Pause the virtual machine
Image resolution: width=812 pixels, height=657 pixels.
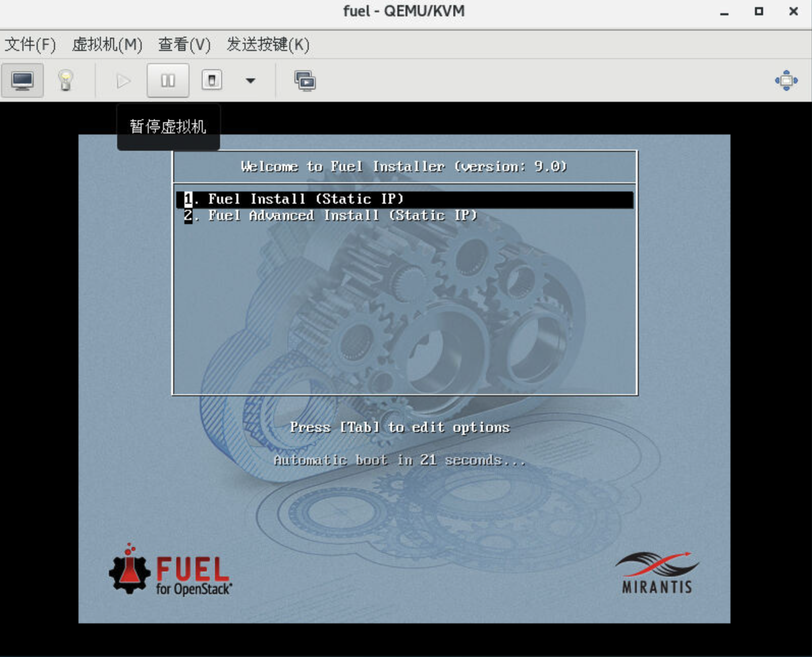click(168, 80)
